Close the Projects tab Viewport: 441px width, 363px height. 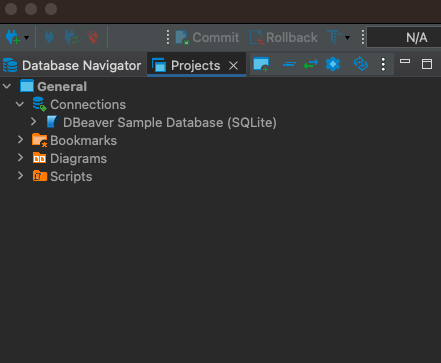pyautogui.click(x=234, y=66)
